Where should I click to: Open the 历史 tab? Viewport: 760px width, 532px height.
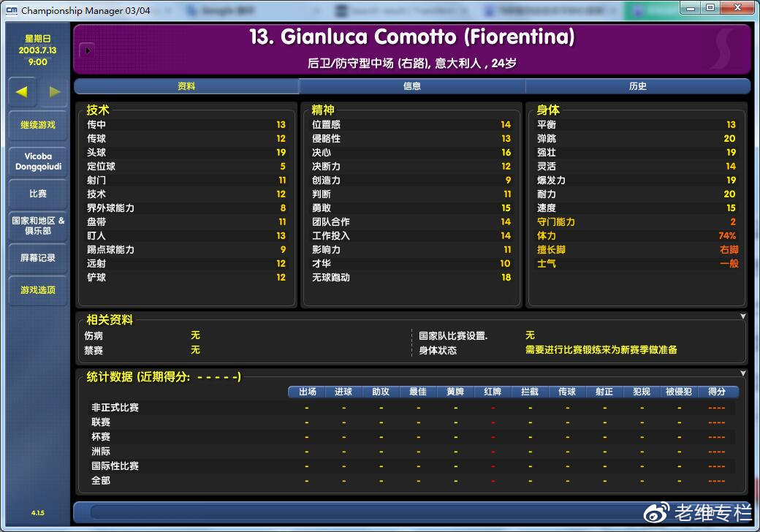638,86
